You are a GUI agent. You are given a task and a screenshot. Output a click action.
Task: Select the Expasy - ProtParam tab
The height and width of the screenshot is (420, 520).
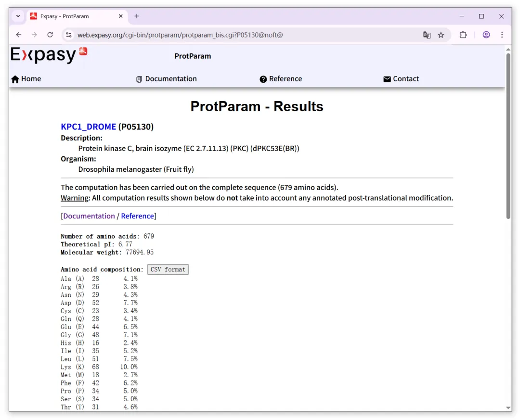click(77, 16)
